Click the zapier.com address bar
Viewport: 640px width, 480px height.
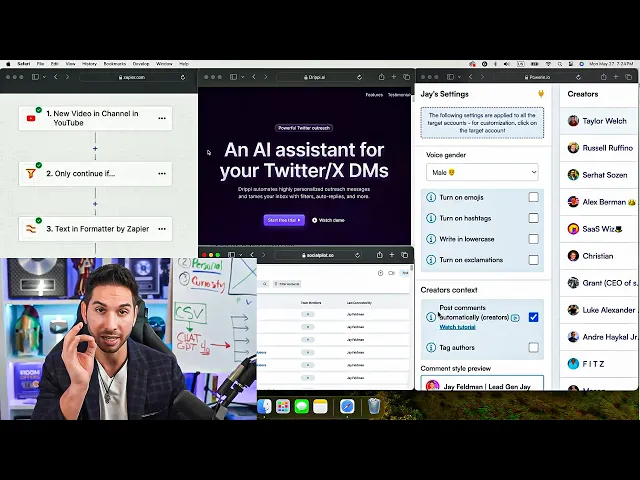point(133,77)
